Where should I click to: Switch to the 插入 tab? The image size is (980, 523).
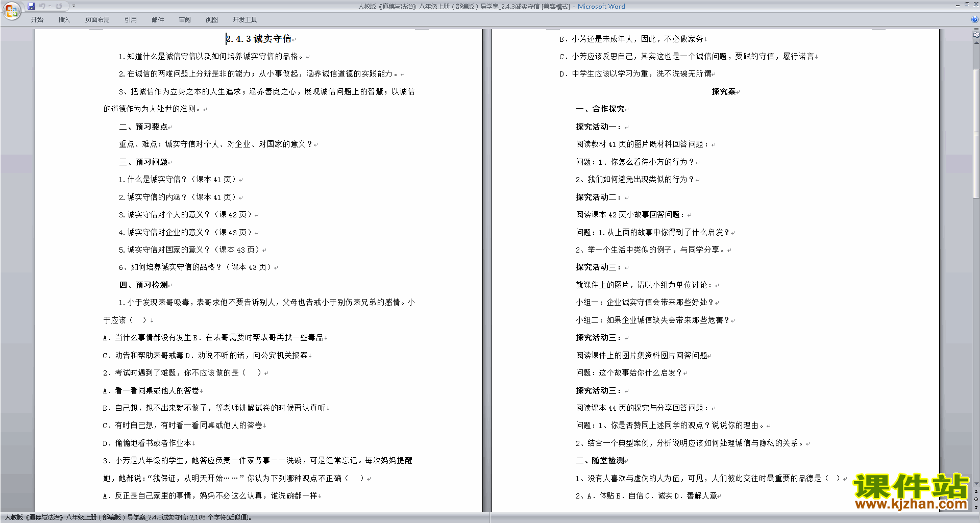[64, 20]
